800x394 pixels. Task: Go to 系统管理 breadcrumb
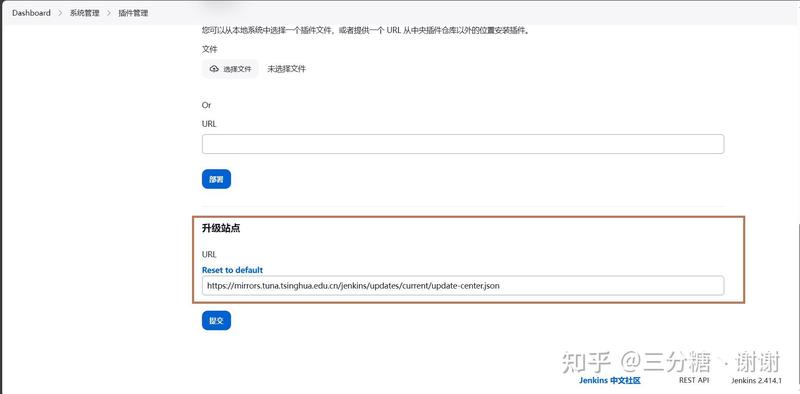(85, 13)
